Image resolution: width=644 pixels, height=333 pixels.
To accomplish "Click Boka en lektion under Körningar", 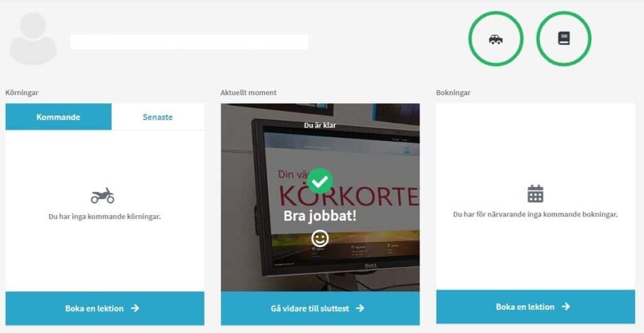I will 105,308.
